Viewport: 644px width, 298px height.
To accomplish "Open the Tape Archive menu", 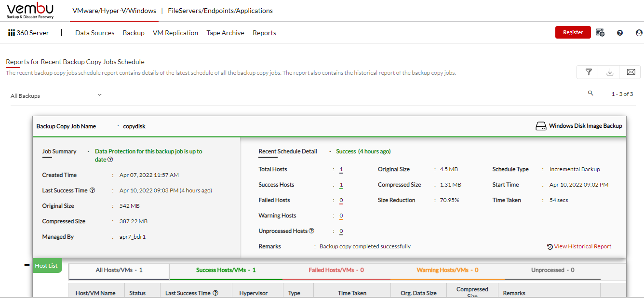I will 226,33.
